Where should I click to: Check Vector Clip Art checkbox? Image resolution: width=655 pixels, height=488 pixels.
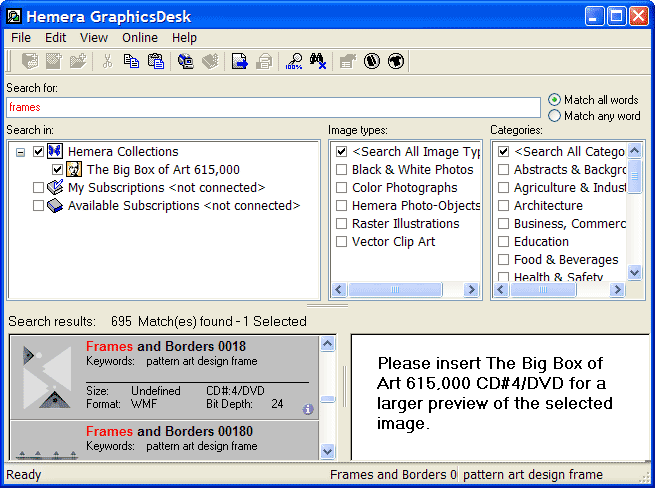point(342,241)
